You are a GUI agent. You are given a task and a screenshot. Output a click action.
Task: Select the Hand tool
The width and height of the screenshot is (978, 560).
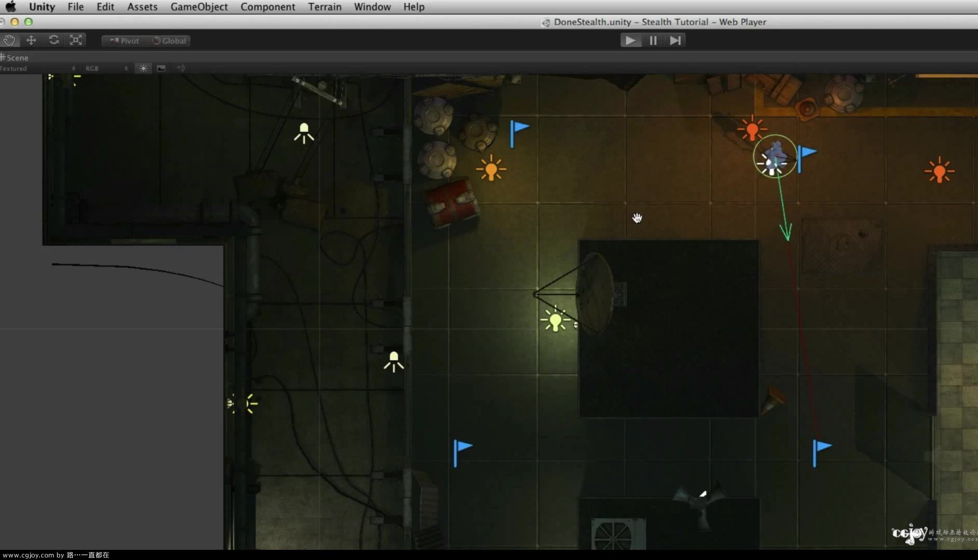coord(9,40)
